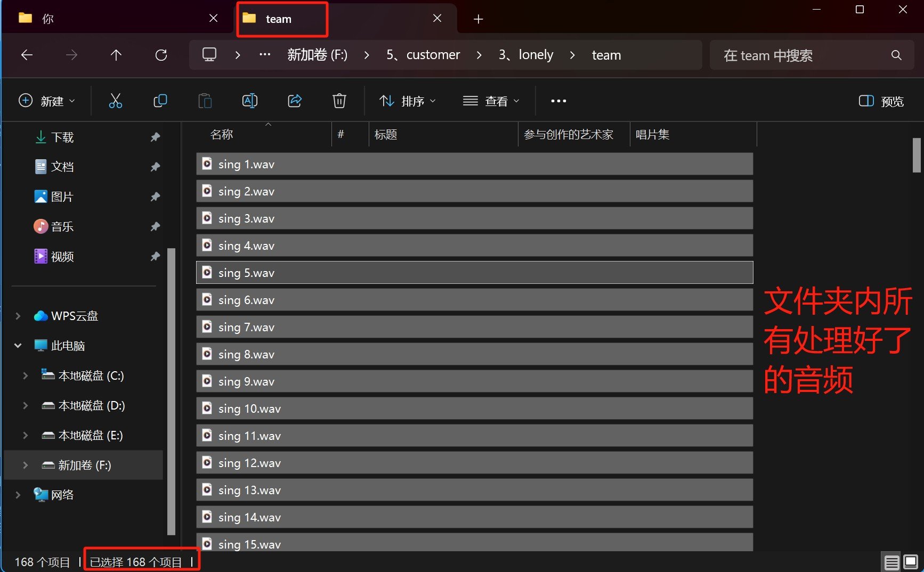
Task: Open the 排序 sort dropdown
Action: 408,101
